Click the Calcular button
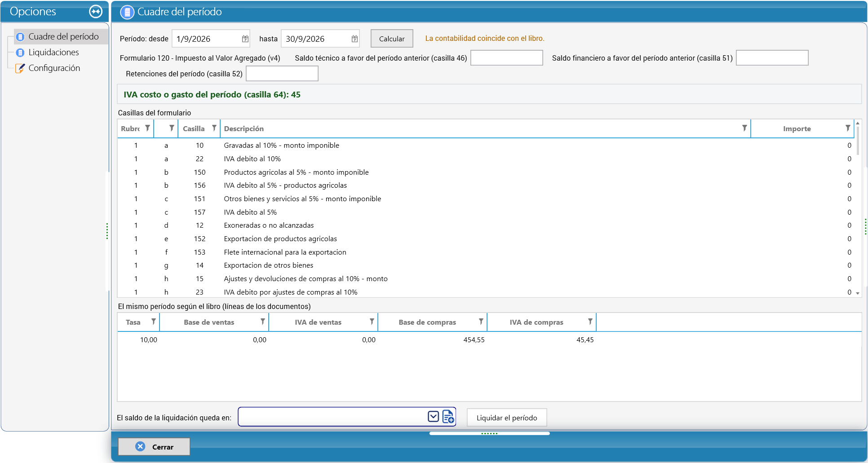Viewport: 868px width, 463px height. [x=392, y=39]
